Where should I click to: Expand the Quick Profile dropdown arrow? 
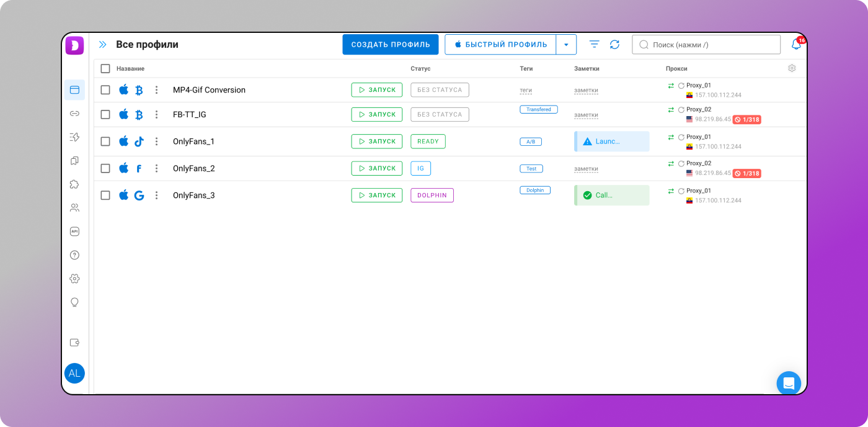coord(566,45)
